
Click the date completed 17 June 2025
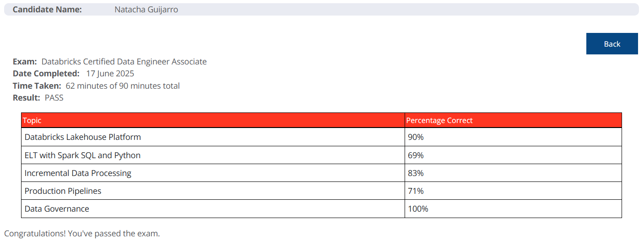110,74
